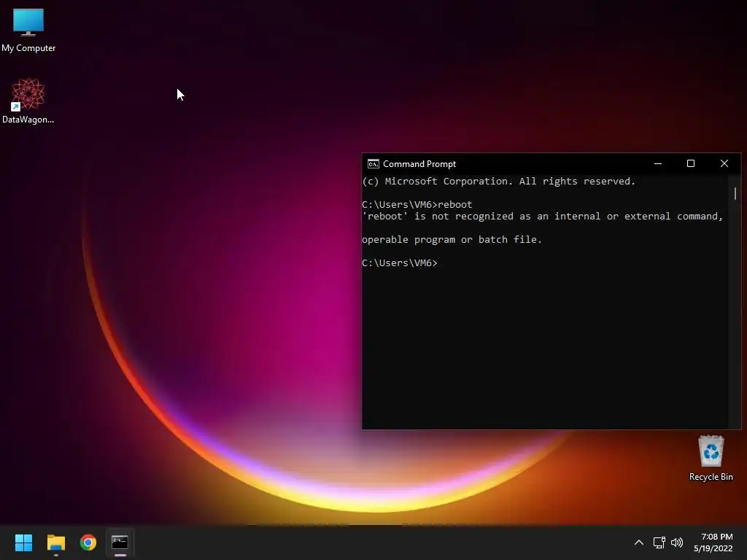The image size is (747, 560).
Task: Open File Explorer from the taskbar
Action: (55, 542)
